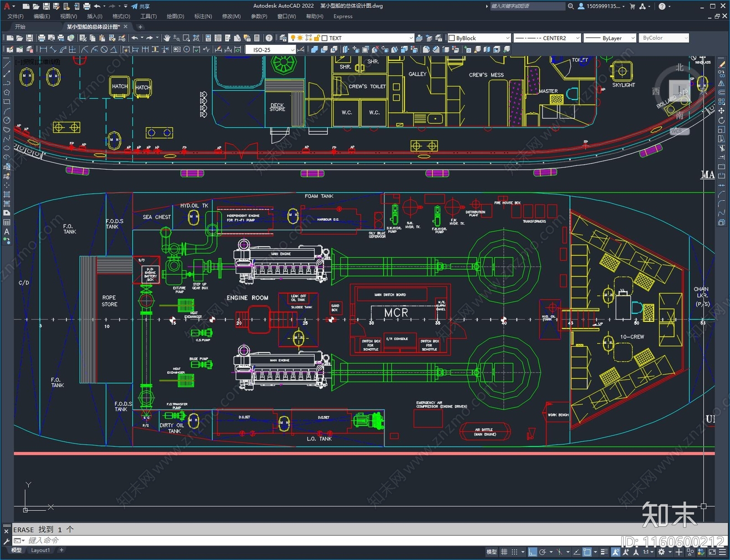Switch to the 开始 tab
The height and width of the screenshot is (560, 730).
(x=20, y=26)
